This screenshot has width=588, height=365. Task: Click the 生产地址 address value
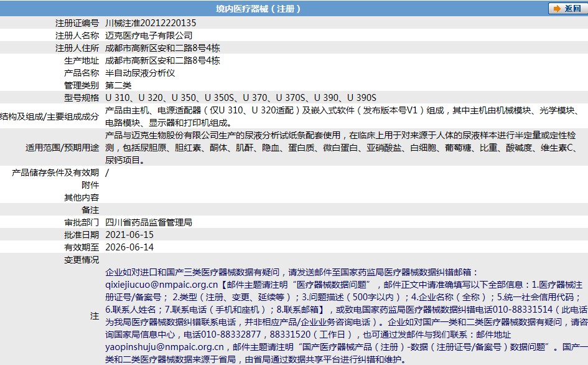(x=163, y=60)
